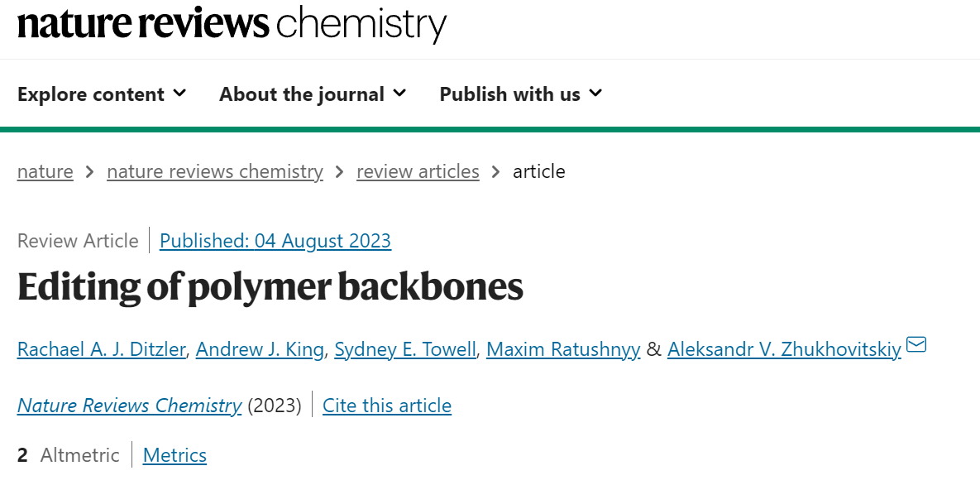Image resolution: width=980 pixels, height=485 pixels.
Task: Open the Explore content menu
Action: point(101,94)
